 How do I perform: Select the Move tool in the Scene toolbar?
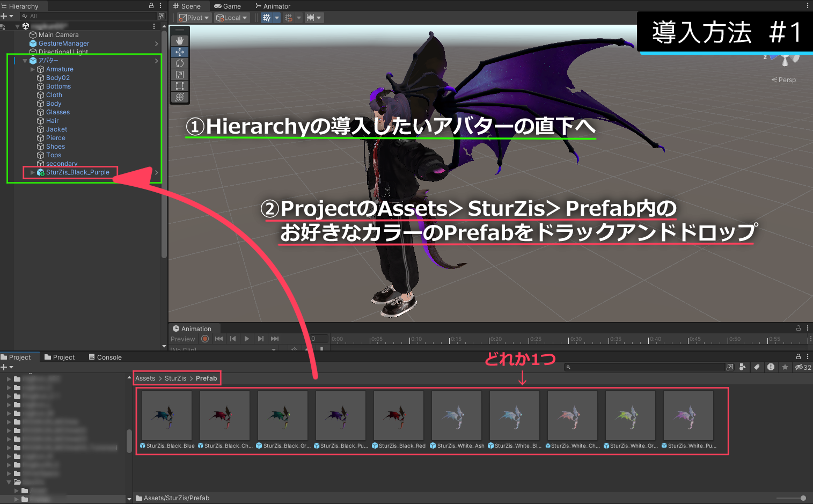point(180,52)
